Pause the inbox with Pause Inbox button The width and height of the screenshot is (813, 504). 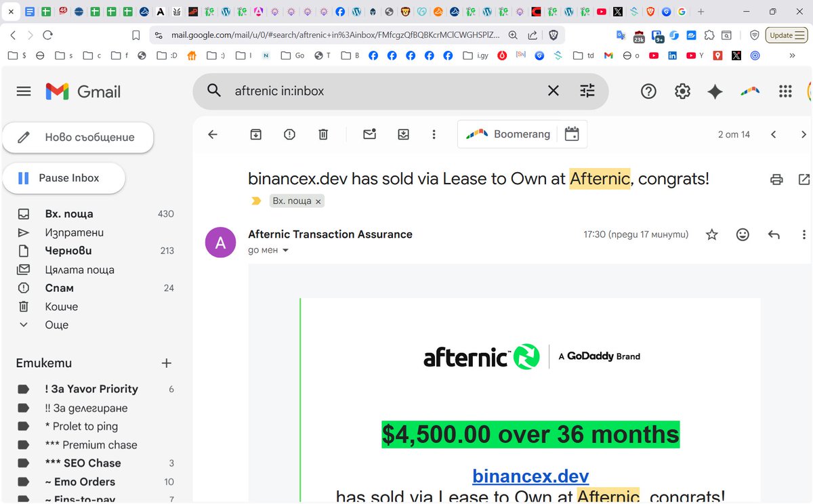click(63, 177)
